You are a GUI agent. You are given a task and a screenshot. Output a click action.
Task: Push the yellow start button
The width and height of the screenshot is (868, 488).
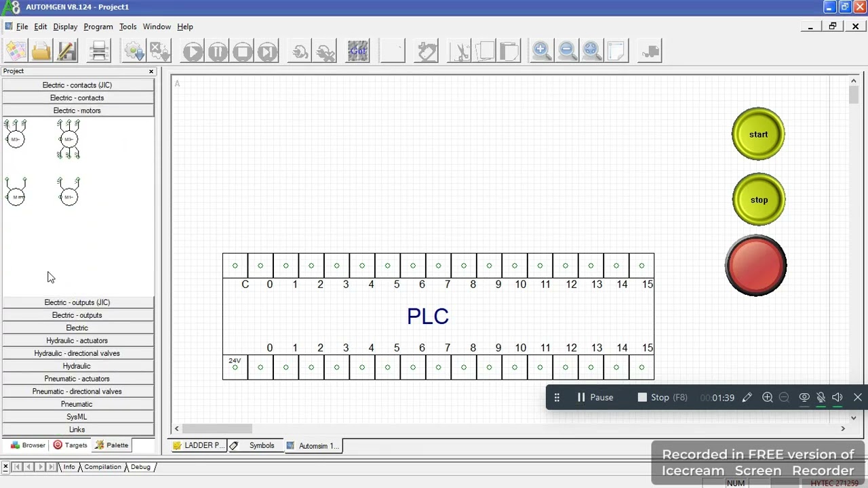(758, 134)
